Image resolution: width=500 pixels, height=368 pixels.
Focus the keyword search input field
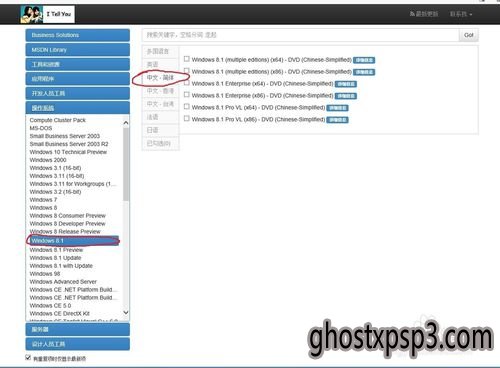301,35
